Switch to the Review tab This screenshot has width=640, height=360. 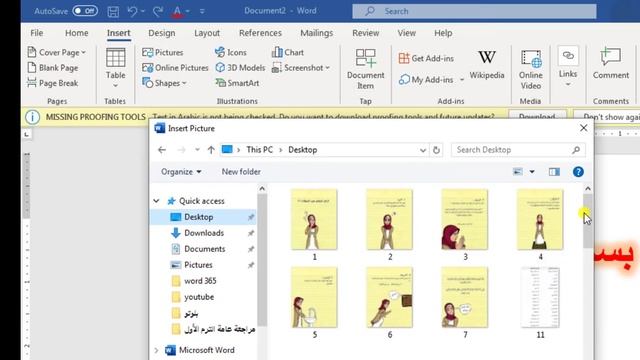pos(366,33)
